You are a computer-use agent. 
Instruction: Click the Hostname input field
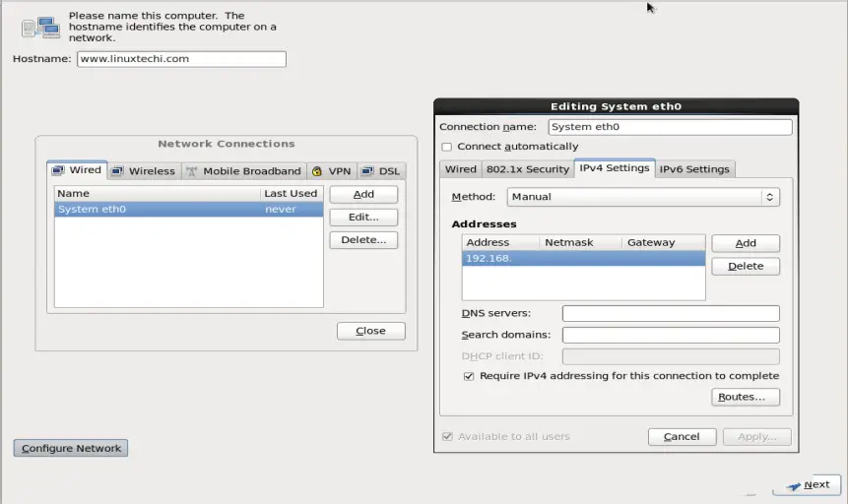click(181, 59)
